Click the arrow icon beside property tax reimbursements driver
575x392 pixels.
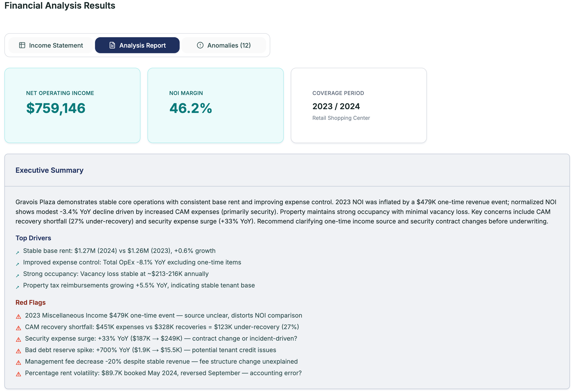point(17,286)
